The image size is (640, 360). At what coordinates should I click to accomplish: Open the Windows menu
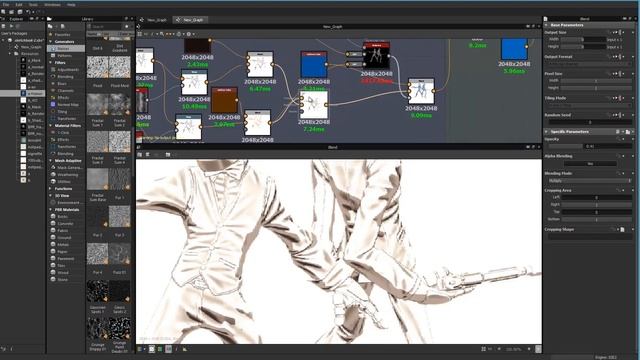coord(52,4)
